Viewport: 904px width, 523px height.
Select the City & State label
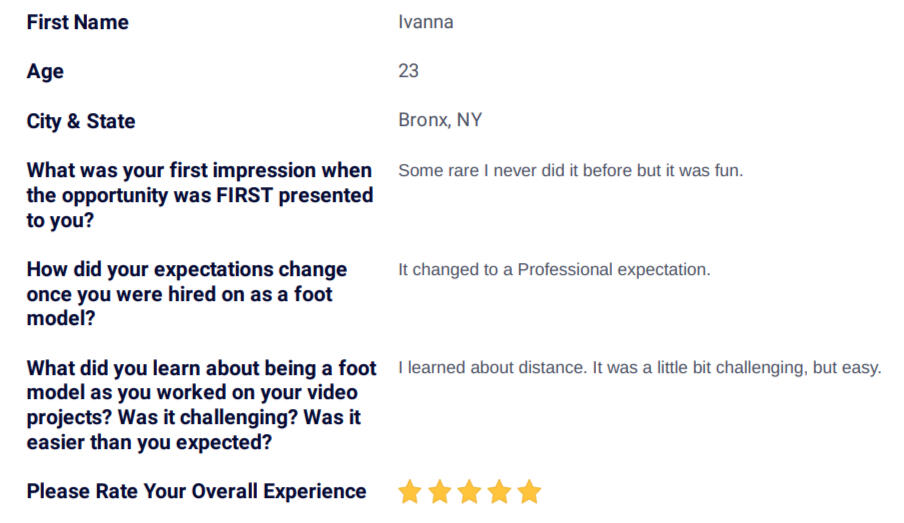tap(81, 121)
